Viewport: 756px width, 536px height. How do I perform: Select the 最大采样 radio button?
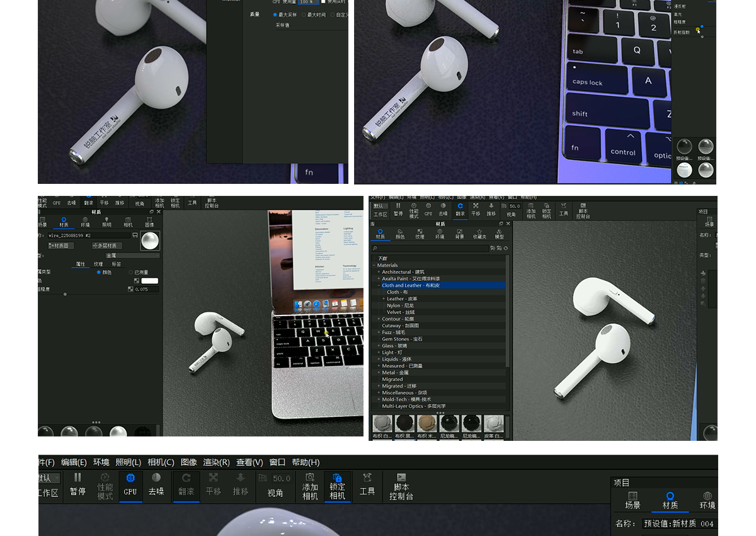(275, 14)
